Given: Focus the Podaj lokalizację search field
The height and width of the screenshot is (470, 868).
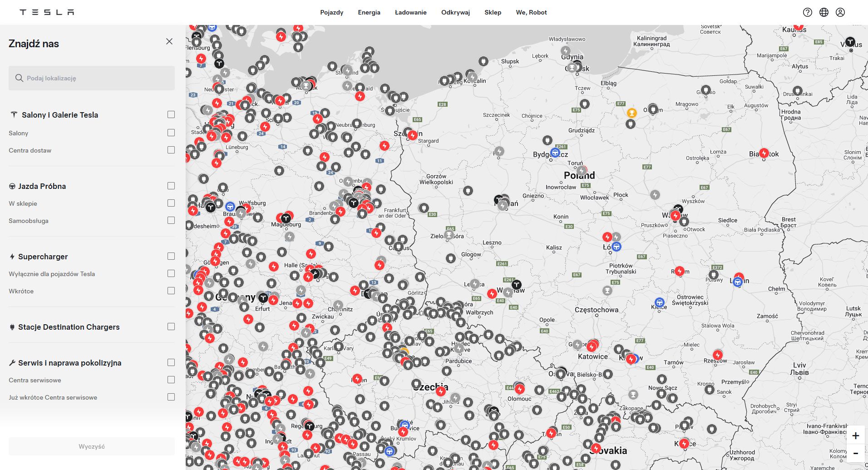Looking at the screenshot, I should pyautogui.click(x=92, y=78).
